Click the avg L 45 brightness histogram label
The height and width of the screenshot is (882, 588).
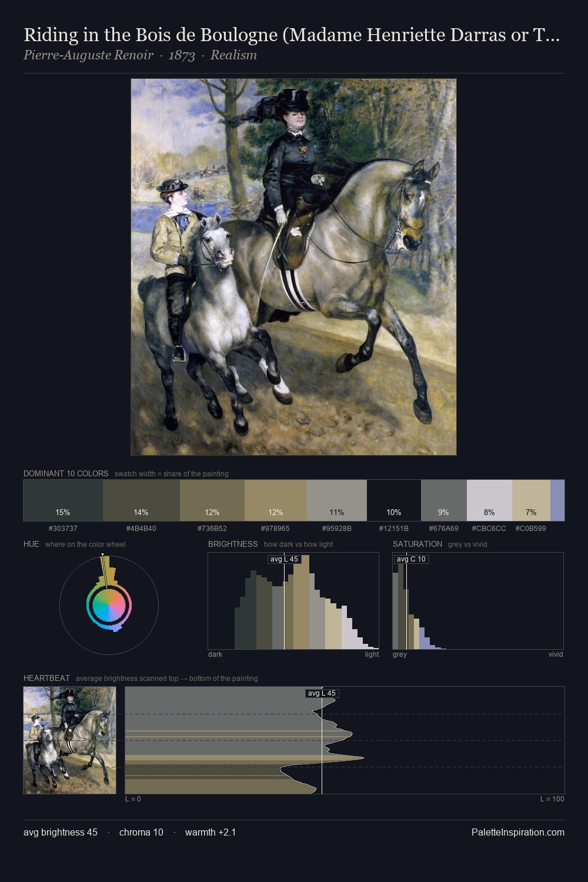pyautogui.click(x=284, y=559)
